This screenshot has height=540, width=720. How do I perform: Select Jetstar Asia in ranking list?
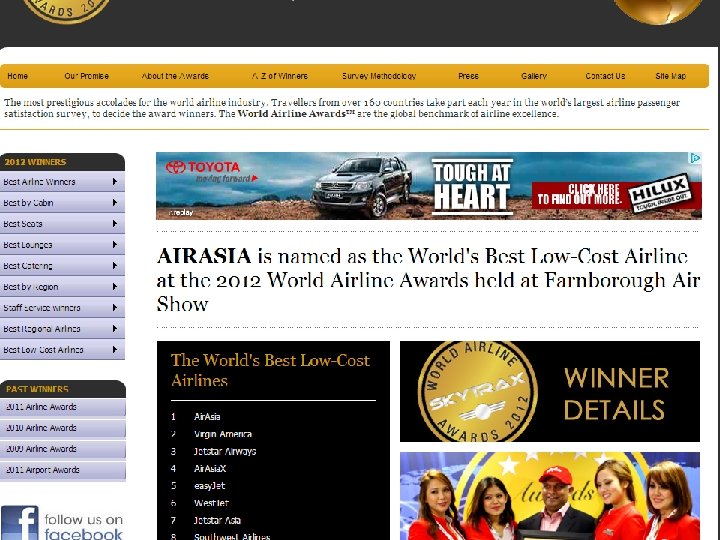click(x=217, y=520)
